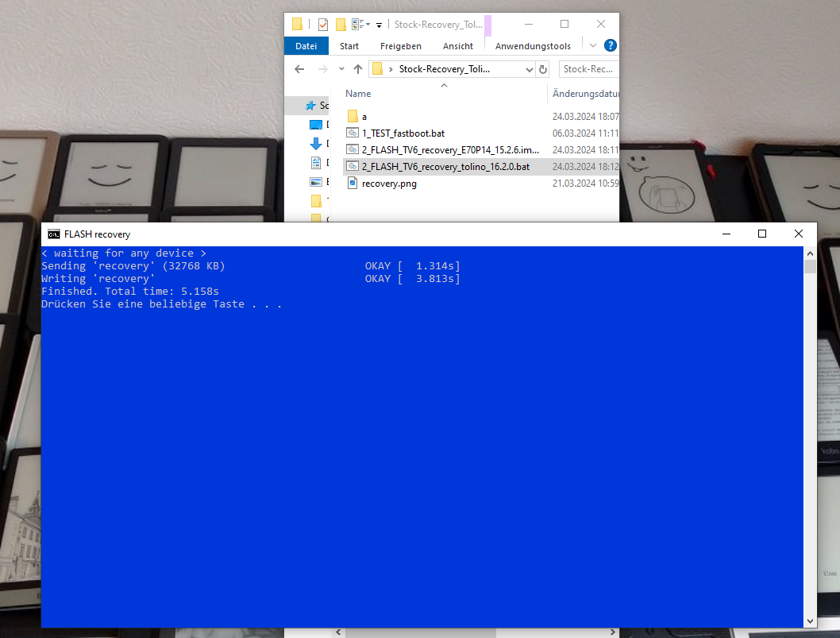840x638 pixels.
Task: Click the Stock-Rec search box
Action: [589, 69]
